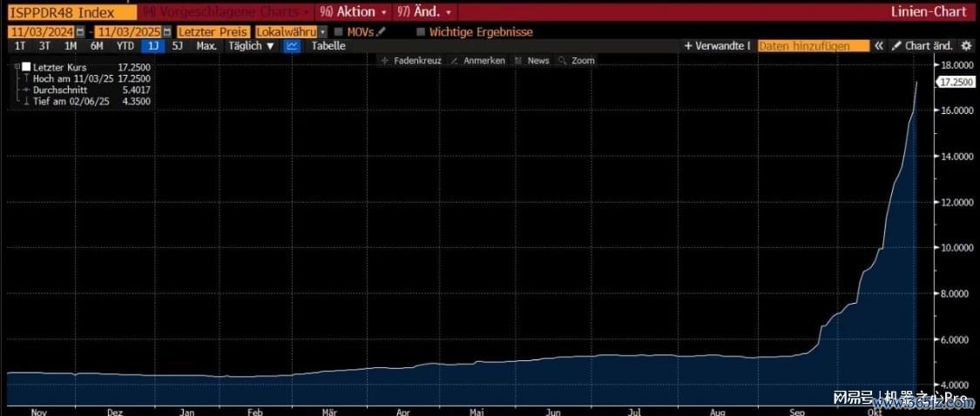This screenshot has width=980, height=416.
Task: Open chart settings gear icon
Action: click(x=965, y=46)
